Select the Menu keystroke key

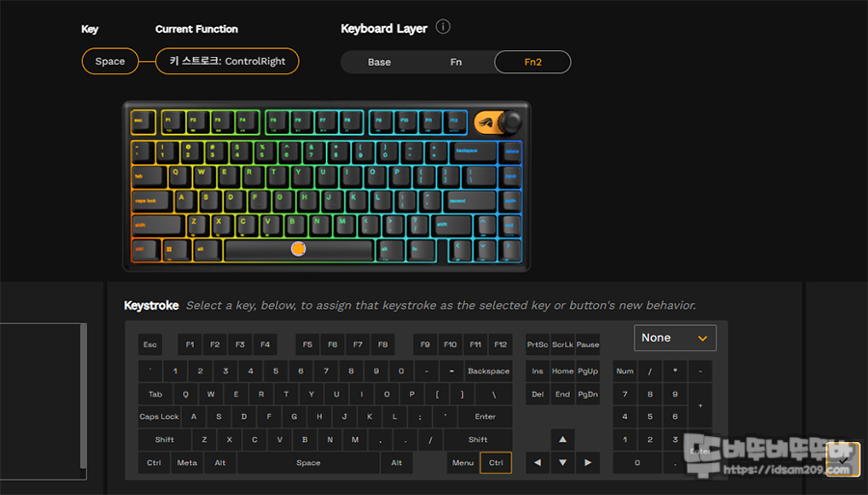[463, 463]
